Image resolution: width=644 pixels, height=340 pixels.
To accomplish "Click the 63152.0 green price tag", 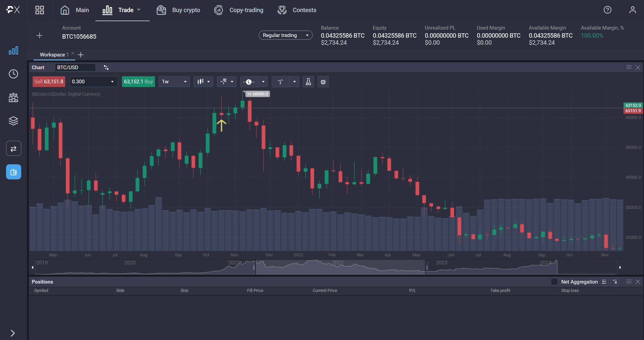I will point(633,105).
